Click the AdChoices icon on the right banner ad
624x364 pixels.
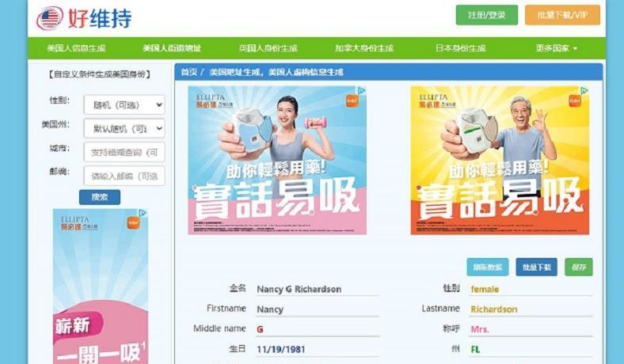click(584, 91)
